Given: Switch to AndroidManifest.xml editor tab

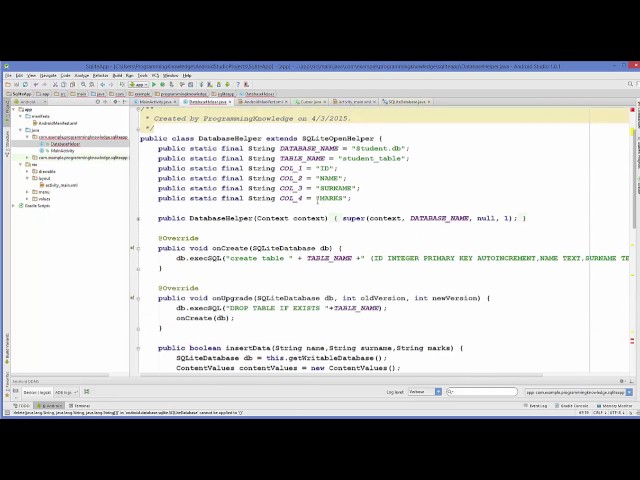Looking at the screenshot, I should (263, 102).
